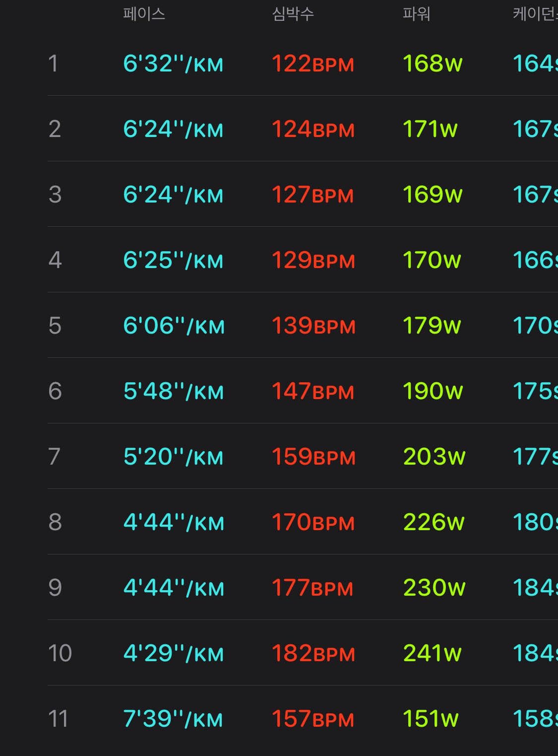558x756 pixels.
Task: Click power value 190W
Action: [x=433, y=391]
